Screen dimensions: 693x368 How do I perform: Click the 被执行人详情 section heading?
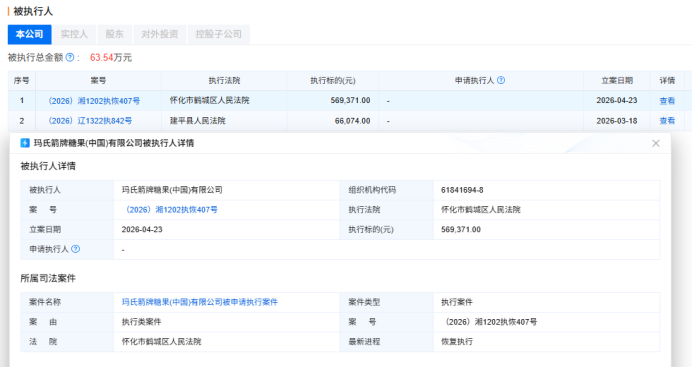pos(48,166)
